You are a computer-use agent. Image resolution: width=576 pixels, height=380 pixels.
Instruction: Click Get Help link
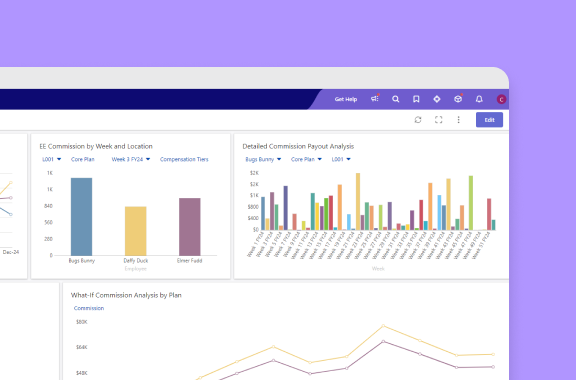click(346, 99)
